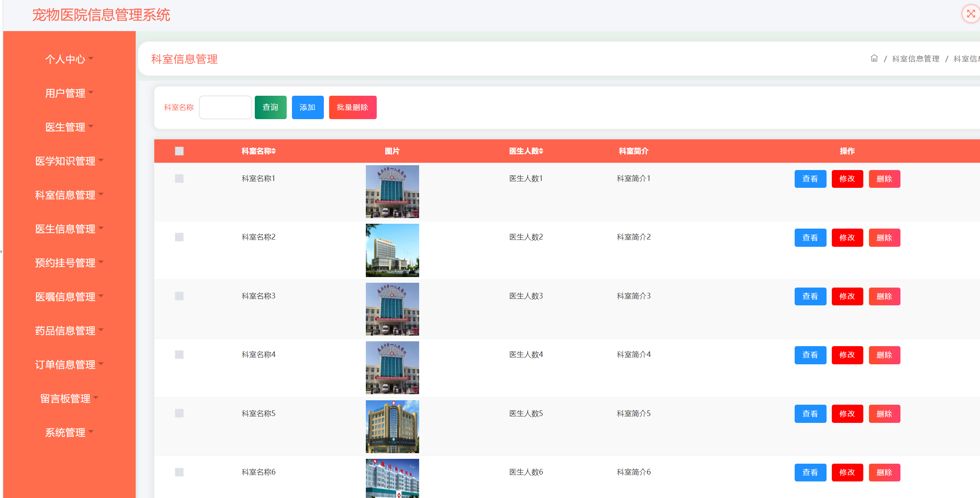Click the fullscreen toggle icon top-right
The image size is (980, 498).
click(971, 14)
